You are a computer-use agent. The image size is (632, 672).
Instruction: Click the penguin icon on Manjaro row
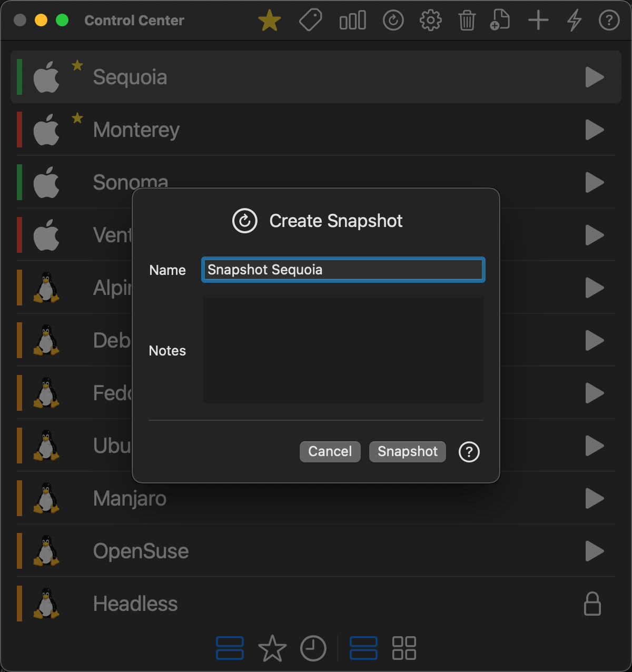click(46, 498)
